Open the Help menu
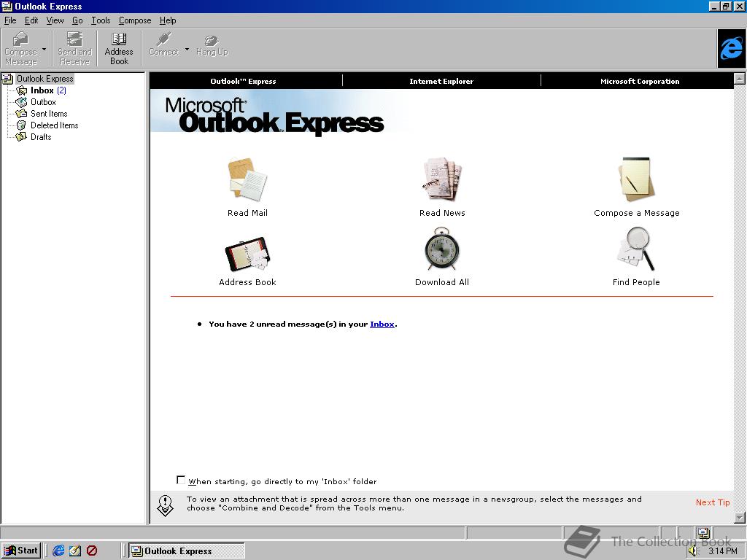 click(168, 20)
